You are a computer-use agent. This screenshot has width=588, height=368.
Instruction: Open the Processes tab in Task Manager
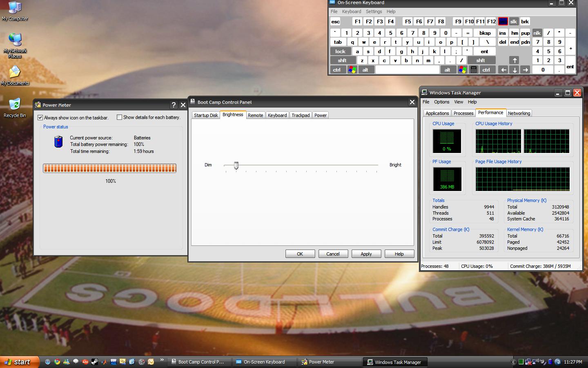pos(463,113)
